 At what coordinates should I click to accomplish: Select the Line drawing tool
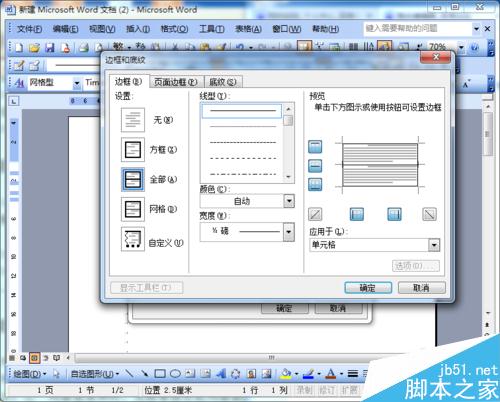pyautogui.click(x=129, y=374)
